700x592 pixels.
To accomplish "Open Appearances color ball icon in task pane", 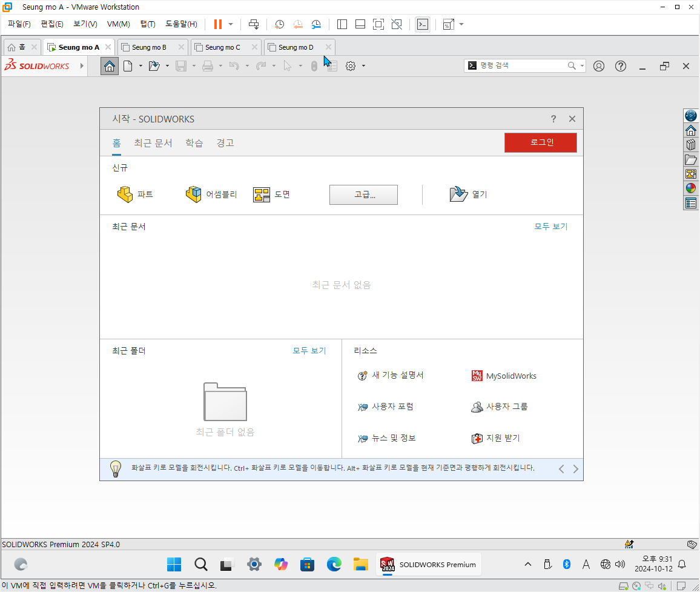I will click(691, 188).
